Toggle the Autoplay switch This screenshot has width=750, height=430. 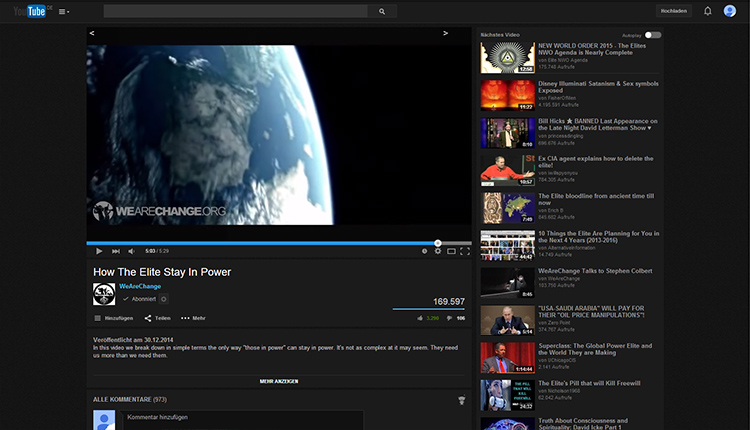click(652, 35)
